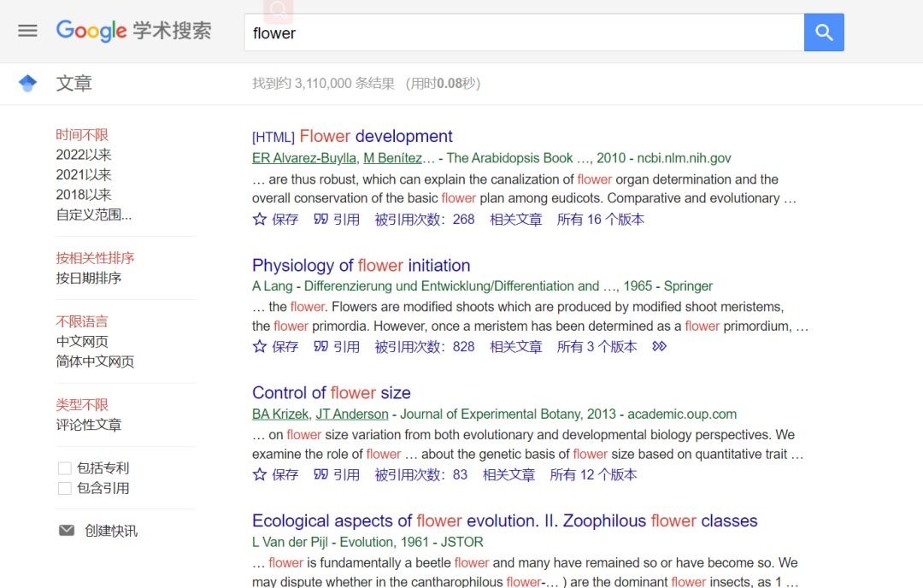Click the star save icon for Physiology of flower initiation
The width and height of the screenshot is (923, 588).
point(260,346)
